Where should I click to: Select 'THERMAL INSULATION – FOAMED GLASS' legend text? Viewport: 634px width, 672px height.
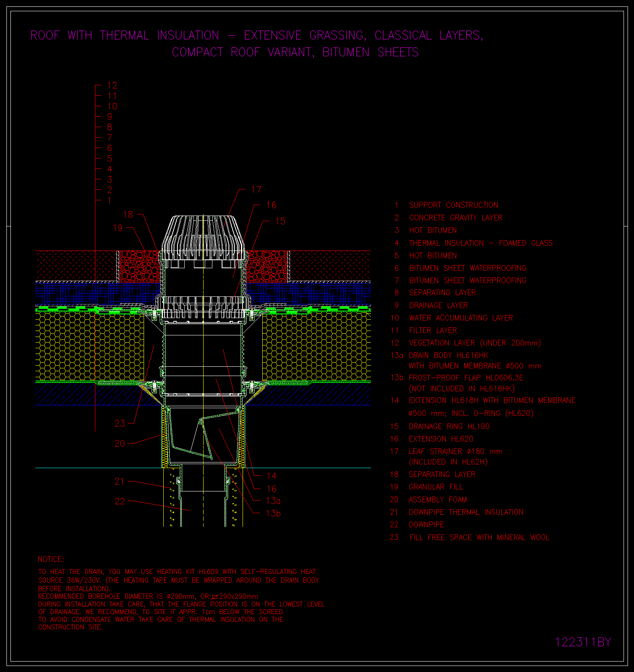[481, 243]
